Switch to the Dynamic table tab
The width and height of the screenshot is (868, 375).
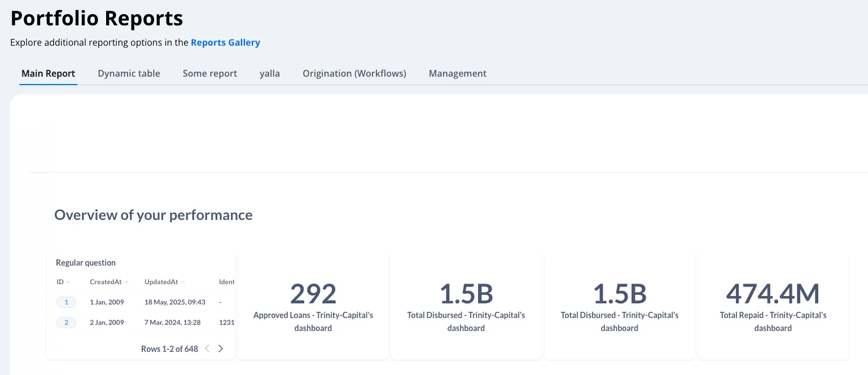point(129,73)
